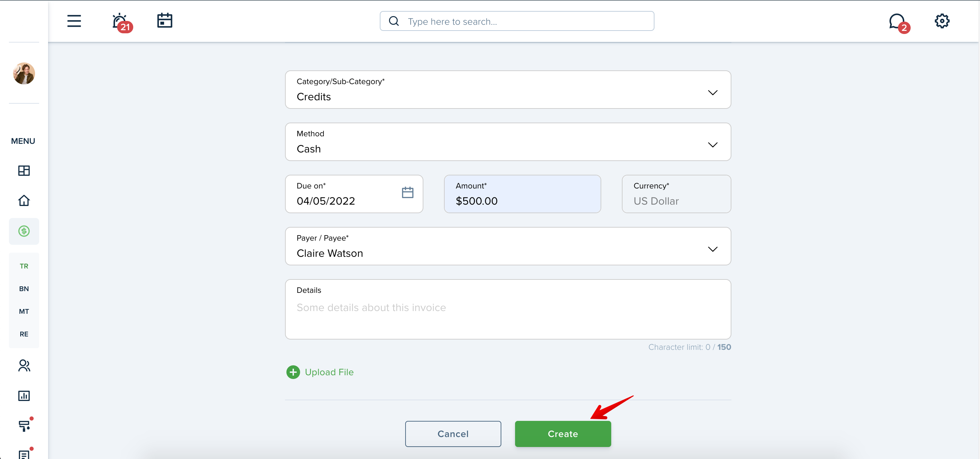Open the MT submenu item
Screen dimensions: 980x459
24,311
